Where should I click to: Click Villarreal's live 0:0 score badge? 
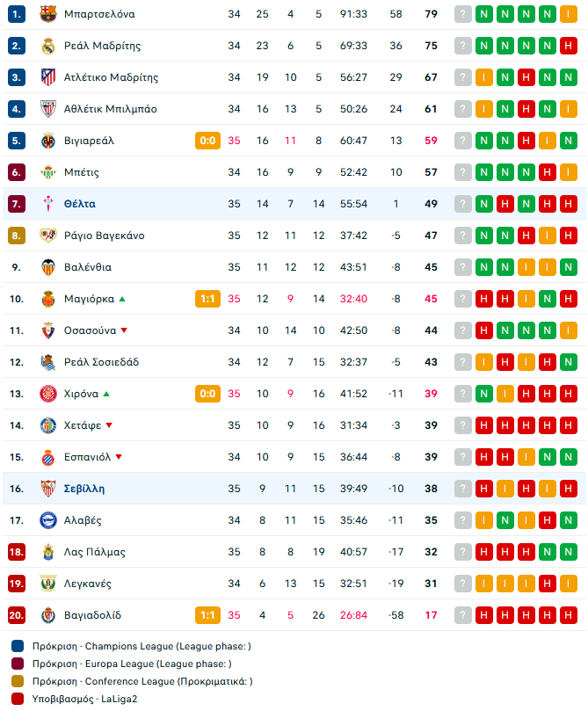[x=207, y=141]
